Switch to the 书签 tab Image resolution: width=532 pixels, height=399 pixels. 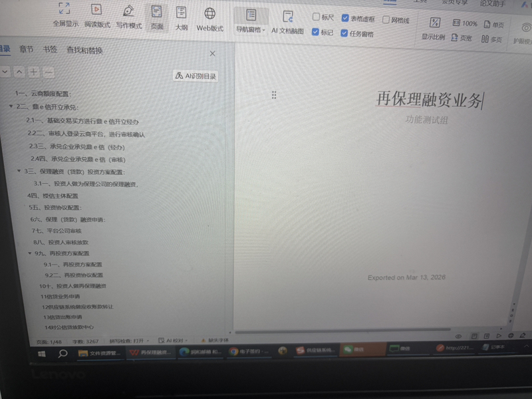[50, 49]
